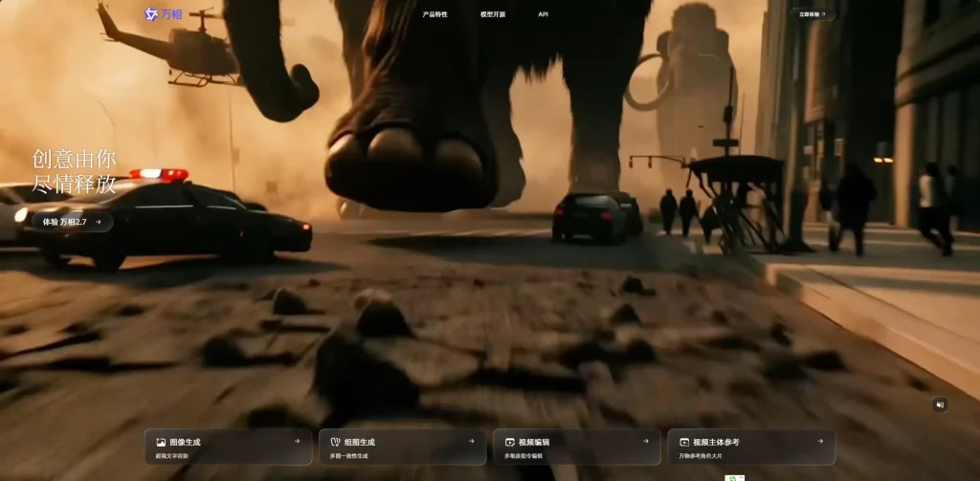Click the 体验 万相2.7 hero button
This screenshot has height=481, width=980.
tap(72, 222)
